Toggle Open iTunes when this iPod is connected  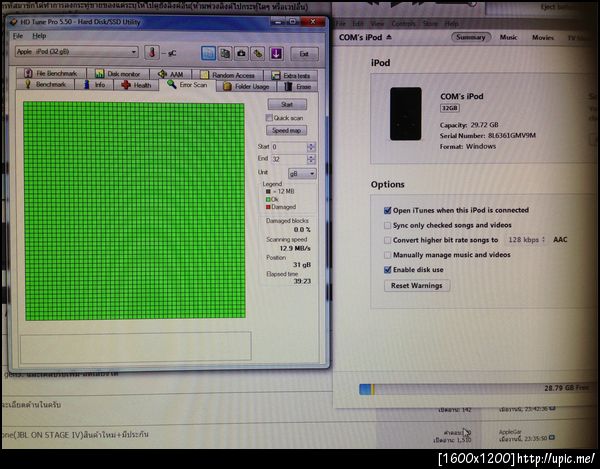(387, 210)
